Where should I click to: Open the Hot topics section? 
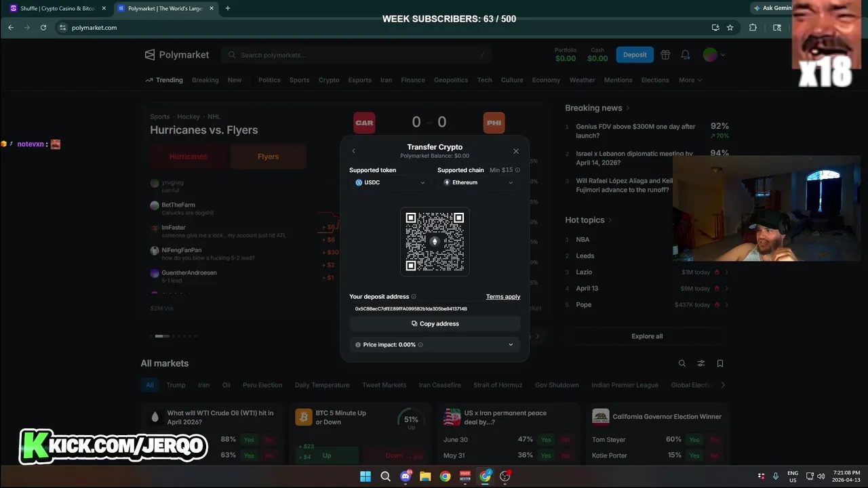(x=589, y=220)
